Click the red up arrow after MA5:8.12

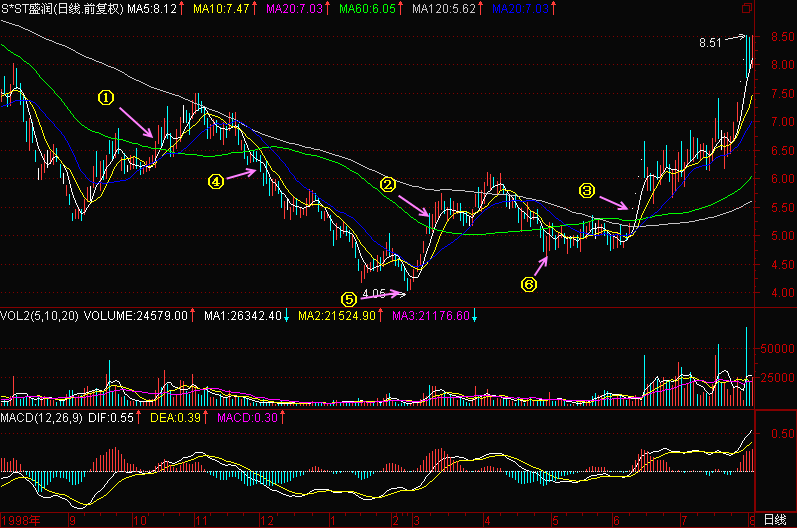(182, 9)
